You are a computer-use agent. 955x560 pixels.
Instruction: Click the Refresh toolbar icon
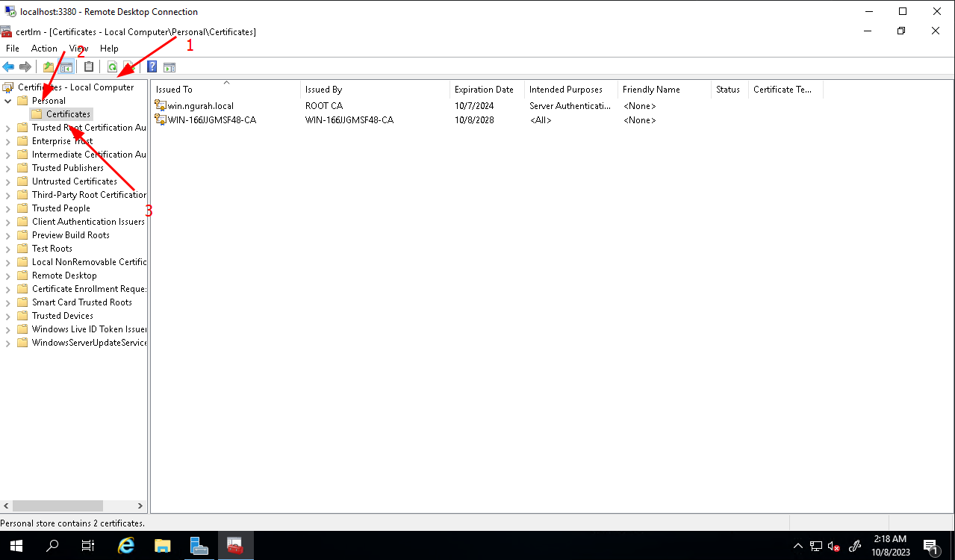coord(112,67)
